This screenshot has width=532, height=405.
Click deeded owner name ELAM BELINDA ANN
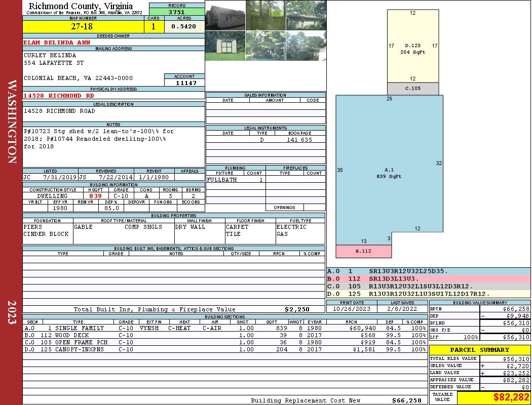[56, 43]
